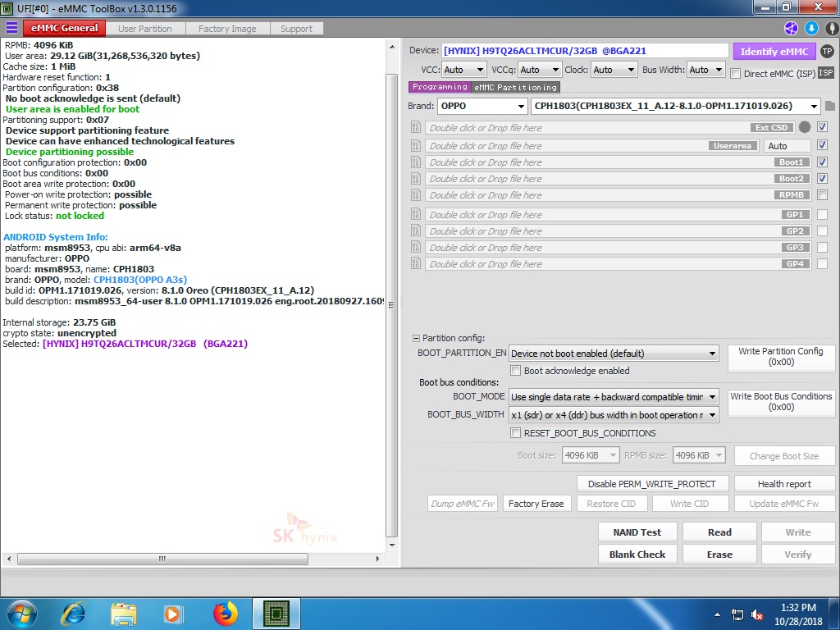Viewport: 840px width, 630px height.
Task: Uncheck the Ext CSD checkbox
Action: coord(822,127)
